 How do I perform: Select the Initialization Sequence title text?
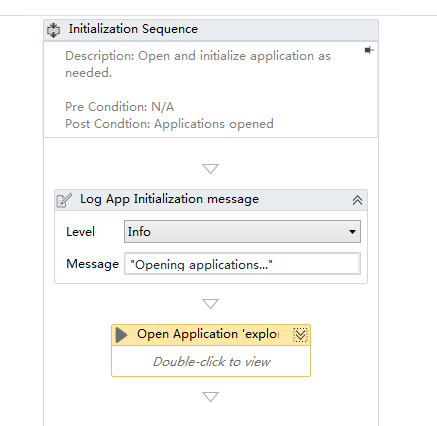coord(133,29)
